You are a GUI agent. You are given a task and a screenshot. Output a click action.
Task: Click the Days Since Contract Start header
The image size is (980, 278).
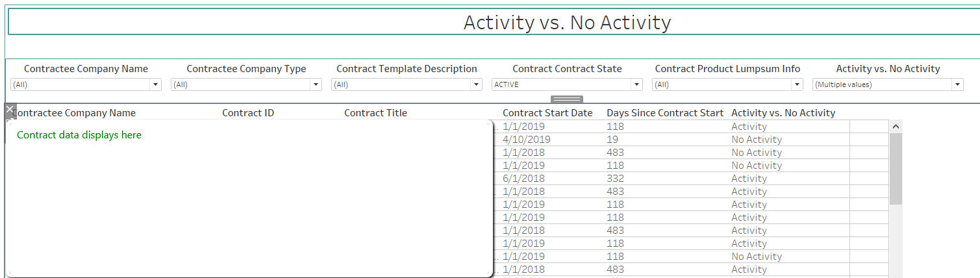tap(664, 113)
